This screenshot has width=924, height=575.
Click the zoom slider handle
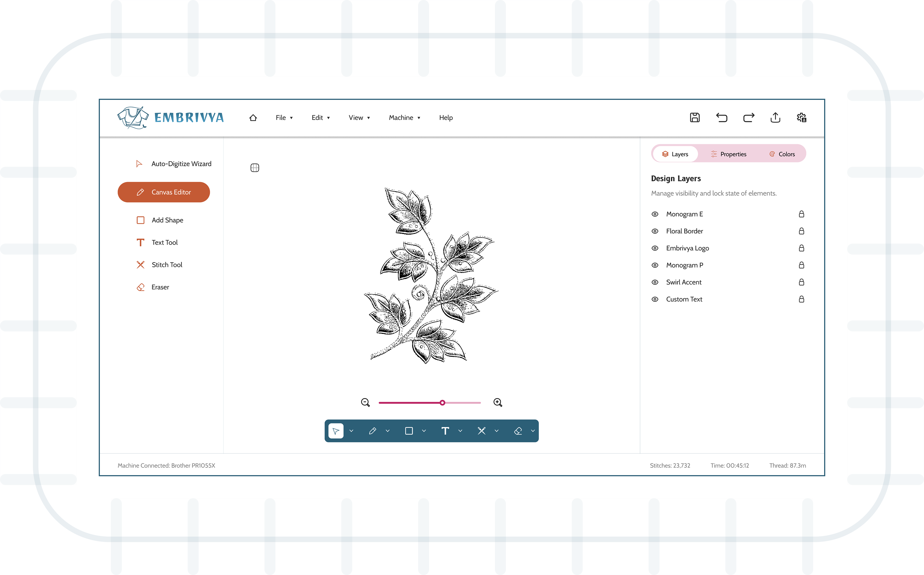[442, 403]
